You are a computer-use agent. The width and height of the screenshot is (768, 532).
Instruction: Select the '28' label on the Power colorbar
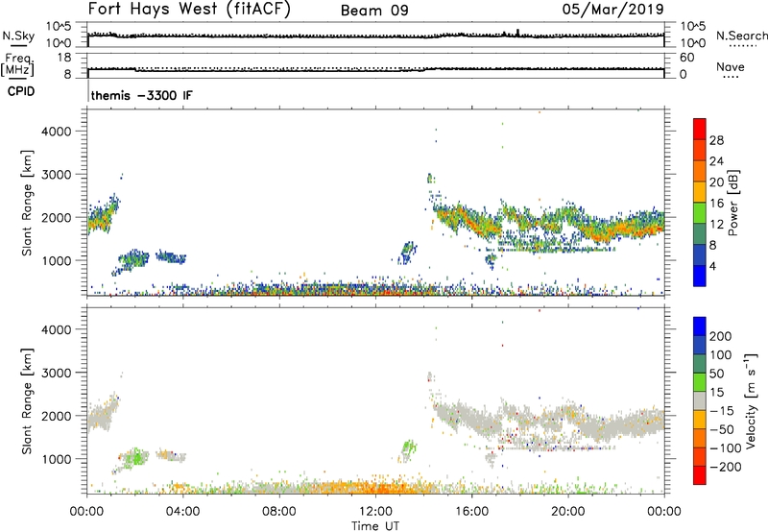tap(716, 140)
